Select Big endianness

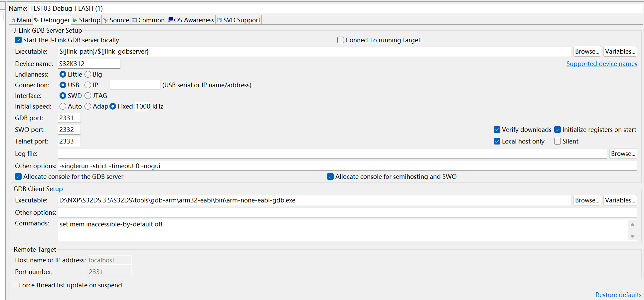coord(88,74)
